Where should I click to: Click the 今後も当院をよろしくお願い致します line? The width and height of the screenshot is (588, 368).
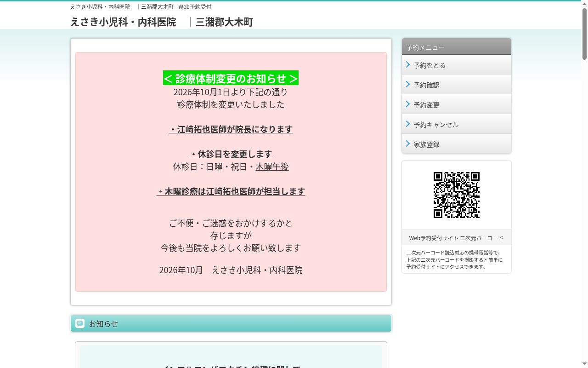231,248
